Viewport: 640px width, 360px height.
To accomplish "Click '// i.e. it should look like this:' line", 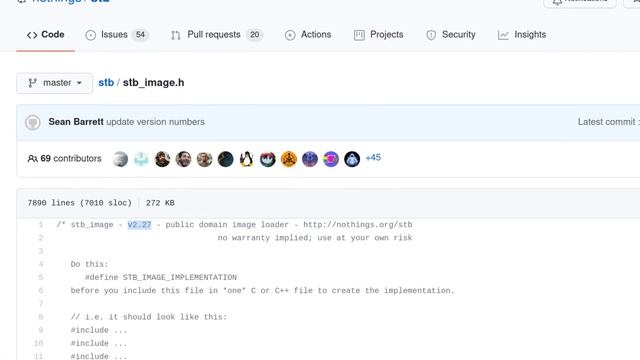I will [149, 317].
